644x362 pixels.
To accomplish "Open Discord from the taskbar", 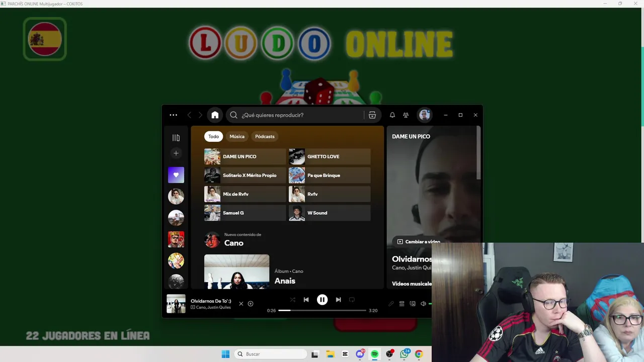I will tap(360, 354).
